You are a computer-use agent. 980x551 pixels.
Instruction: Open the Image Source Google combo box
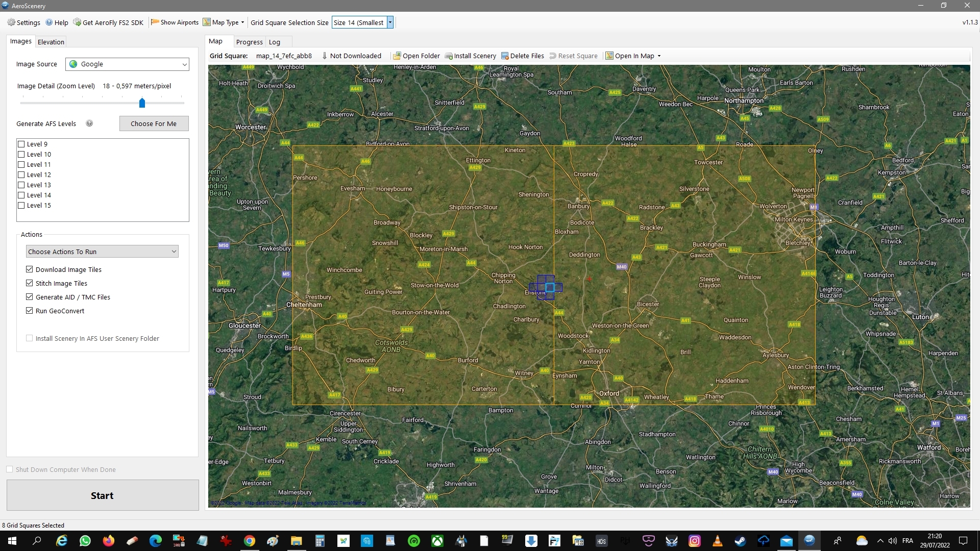[127, 64]
